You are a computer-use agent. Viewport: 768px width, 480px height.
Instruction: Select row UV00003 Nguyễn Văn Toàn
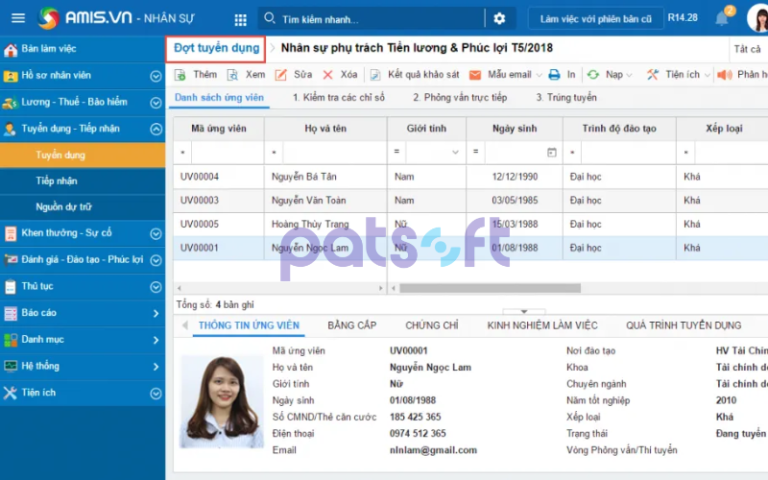(470, 200)
